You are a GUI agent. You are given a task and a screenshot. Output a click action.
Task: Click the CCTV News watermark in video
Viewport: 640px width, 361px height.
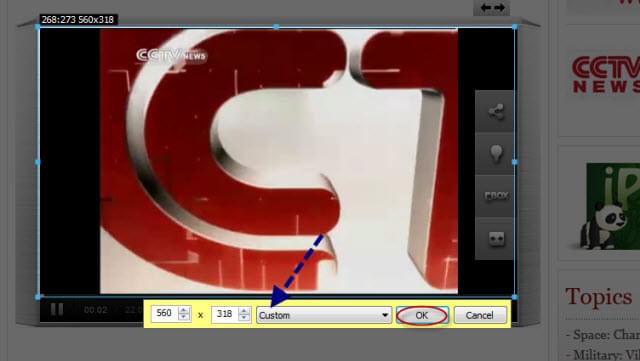pos(172,55)
